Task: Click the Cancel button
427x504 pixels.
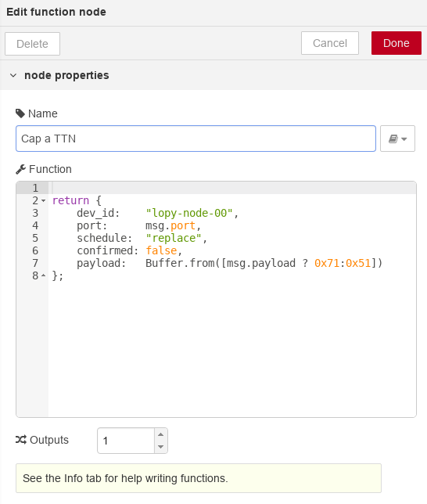Action: tap(330, 43)
